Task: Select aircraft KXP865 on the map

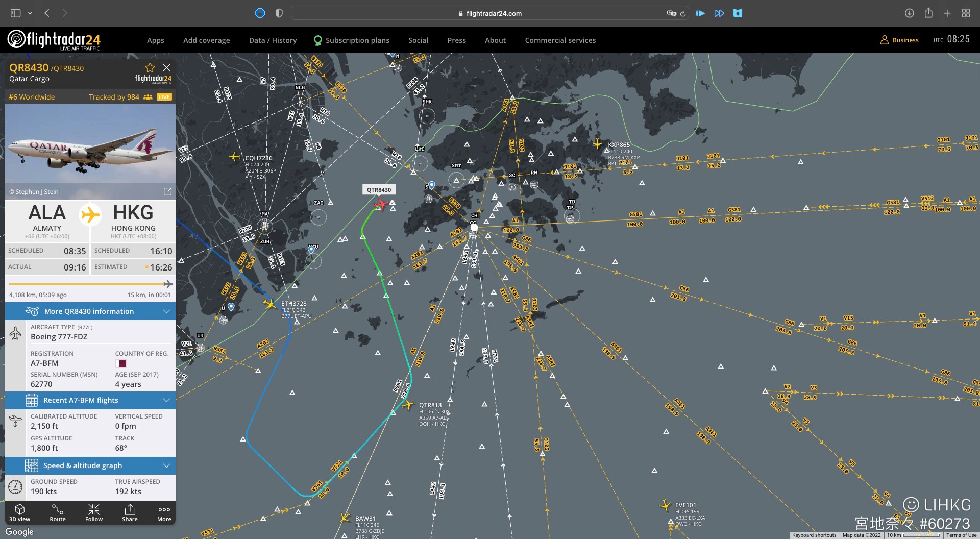Action: [x=597, y=143]
